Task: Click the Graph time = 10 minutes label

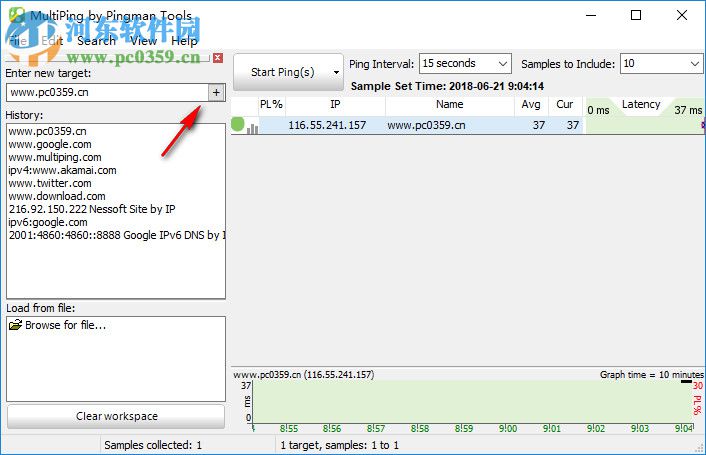Action: click(652, 374)
